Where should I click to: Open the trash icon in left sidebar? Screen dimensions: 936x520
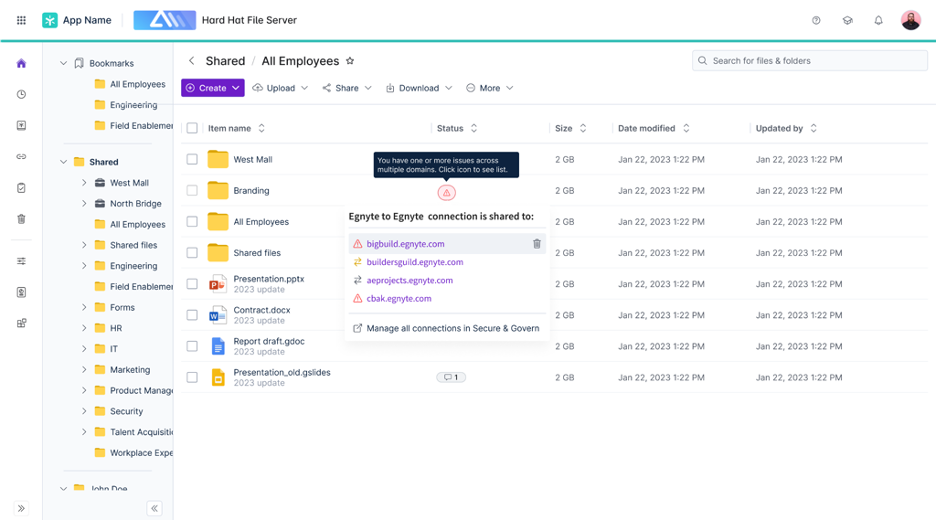pyautogui.click(x=21, y=219)
